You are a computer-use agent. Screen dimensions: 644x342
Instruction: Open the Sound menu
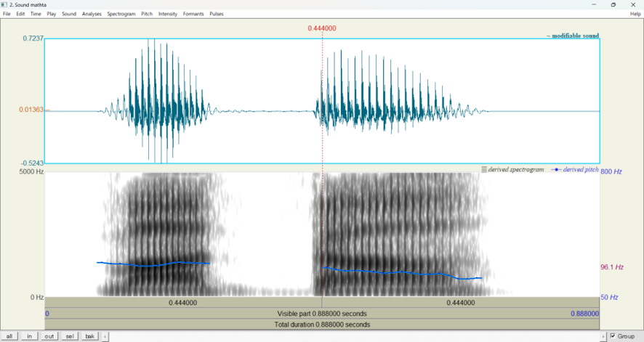pyautogui.click(x=69, y=14)
